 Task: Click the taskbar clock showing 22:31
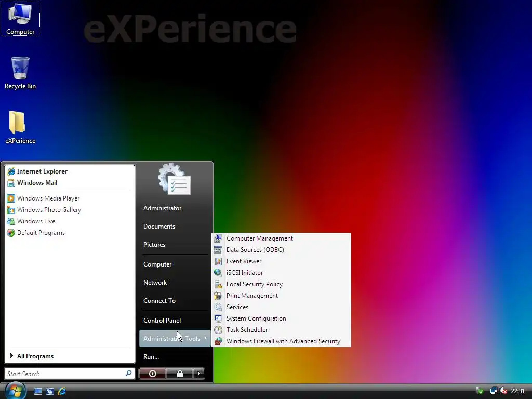518,391
